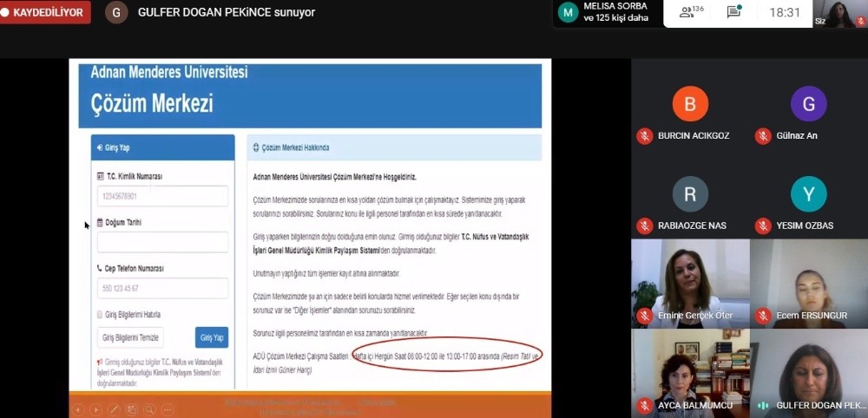Advance to the next slide in slideshow toolbar
The width and height of the screenshot is (868, 418).
pos(95,409)
